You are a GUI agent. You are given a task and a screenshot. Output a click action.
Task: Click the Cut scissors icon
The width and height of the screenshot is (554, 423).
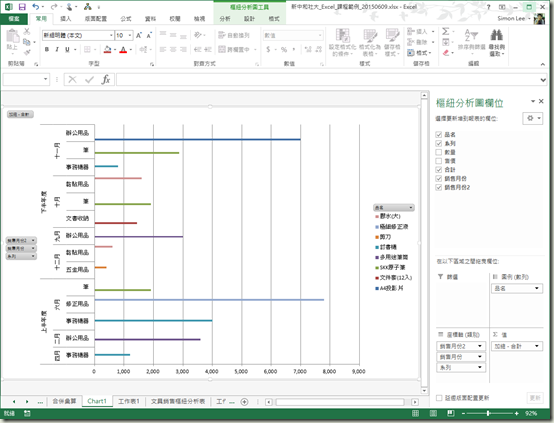[x=27, y=32]
